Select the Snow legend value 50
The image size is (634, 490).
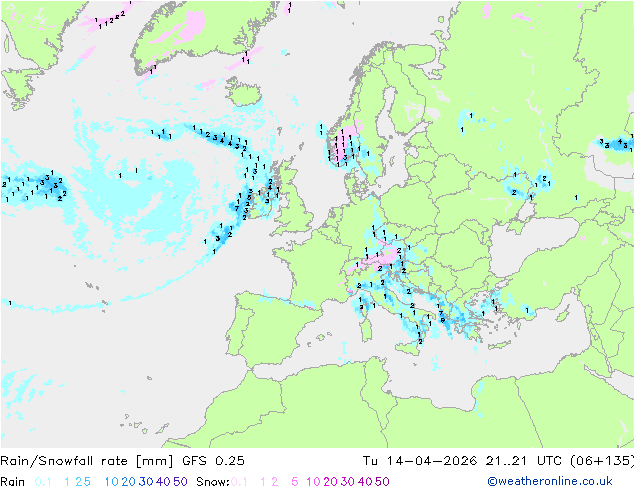pos(382,482)
